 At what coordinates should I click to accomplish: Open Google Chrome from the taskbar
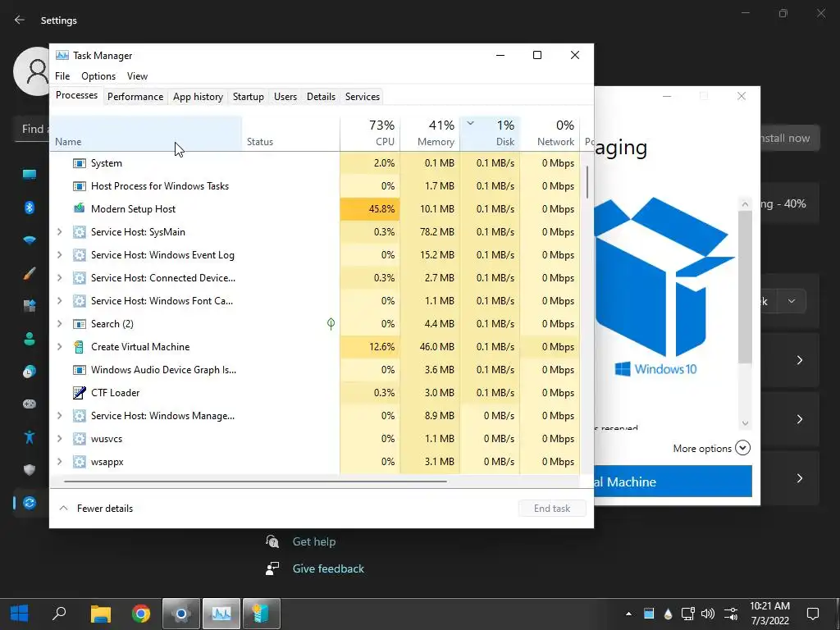[141, 614]
